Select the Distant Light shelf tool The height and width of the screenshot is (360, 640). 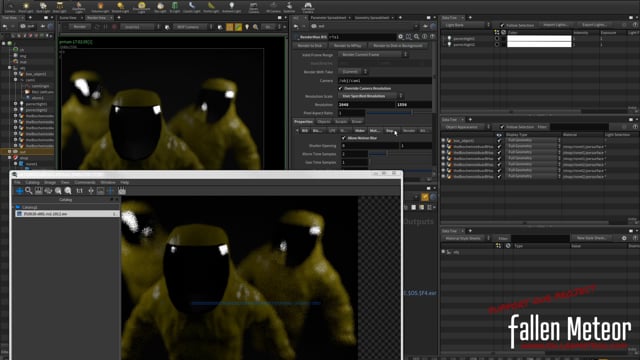(120, 7)
